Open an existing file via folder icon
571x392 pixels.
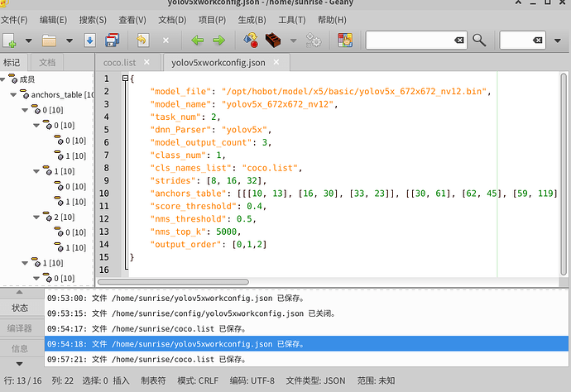coord(49,41)
